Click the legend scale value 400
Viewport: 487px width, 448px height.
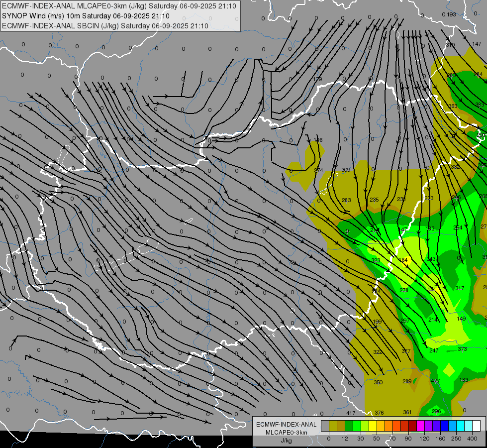point(472,439)
